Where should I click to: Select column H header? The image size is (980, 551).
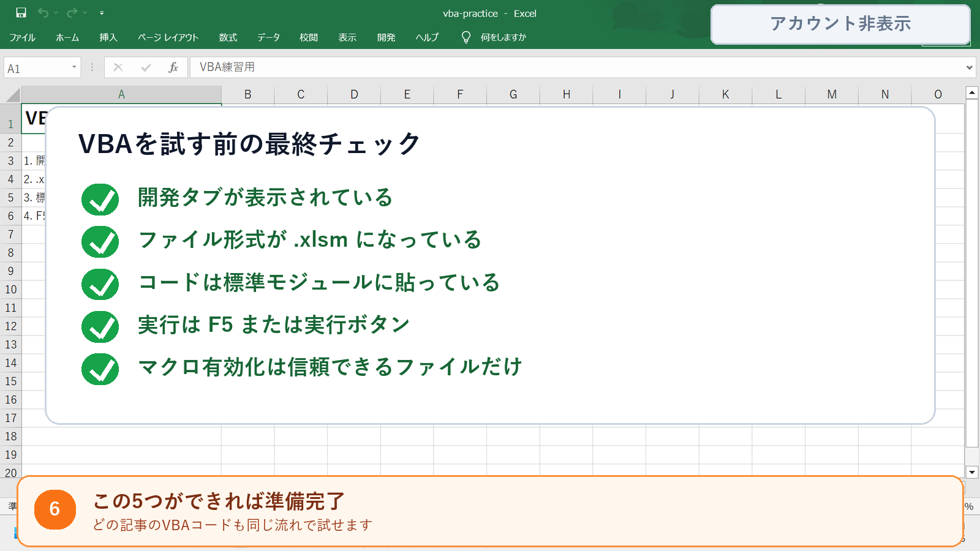point(567,94)
